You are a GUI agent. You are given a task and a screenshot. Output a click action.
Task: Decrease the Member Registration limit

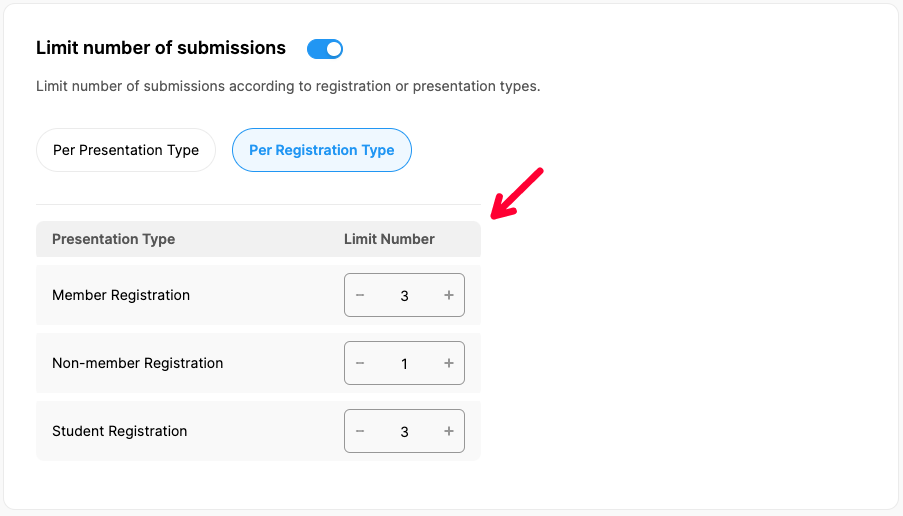(x=360, y=295)
